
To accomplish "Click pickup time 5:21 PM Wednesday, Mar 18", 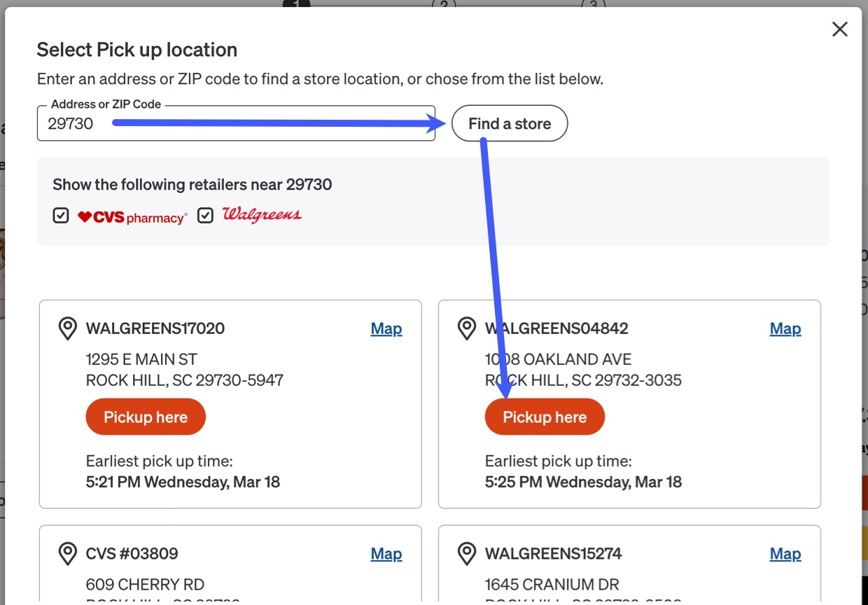I will (183, 482).
